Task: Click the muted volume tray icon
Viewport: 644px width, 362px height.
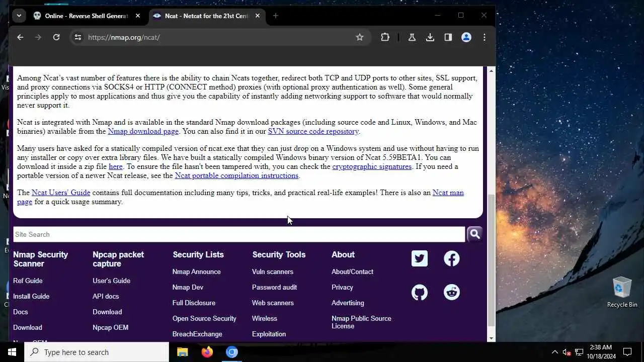Action: point(567,352)
